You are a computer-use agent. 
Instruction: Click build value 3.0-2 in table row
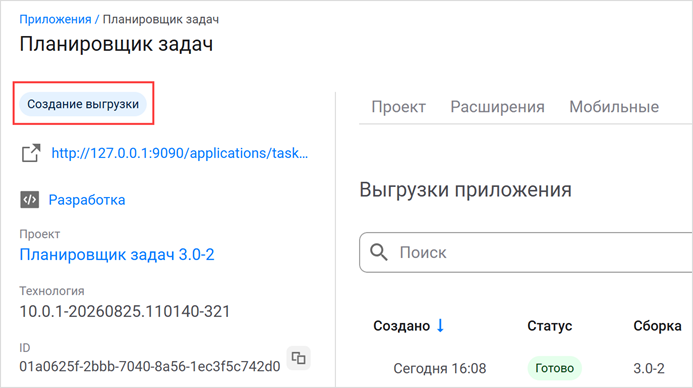click(x=649, y=368)
